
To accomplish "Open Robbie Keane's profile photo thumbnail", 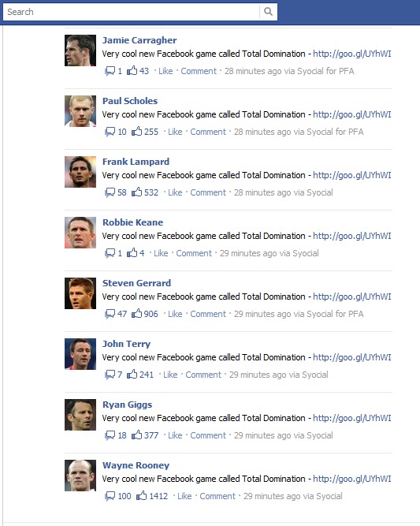I will point(80,233).
